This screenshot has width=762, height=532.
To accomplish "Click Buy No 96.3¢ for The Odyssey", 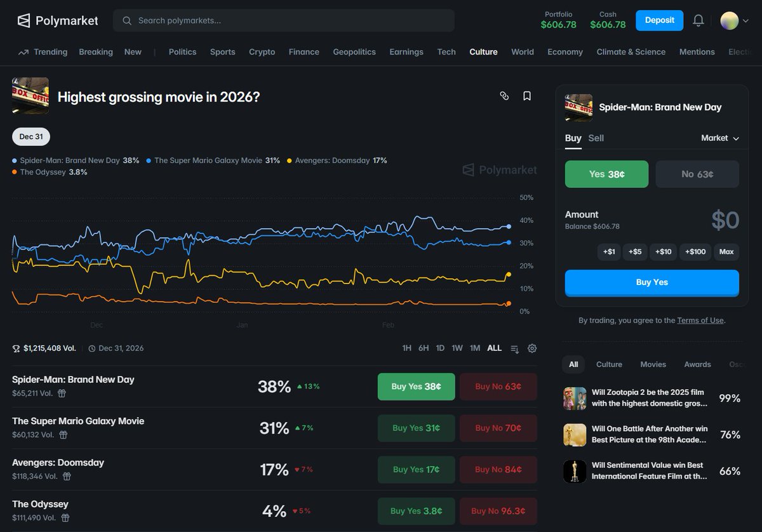I will pyautogui.click(x=498, y=511).
